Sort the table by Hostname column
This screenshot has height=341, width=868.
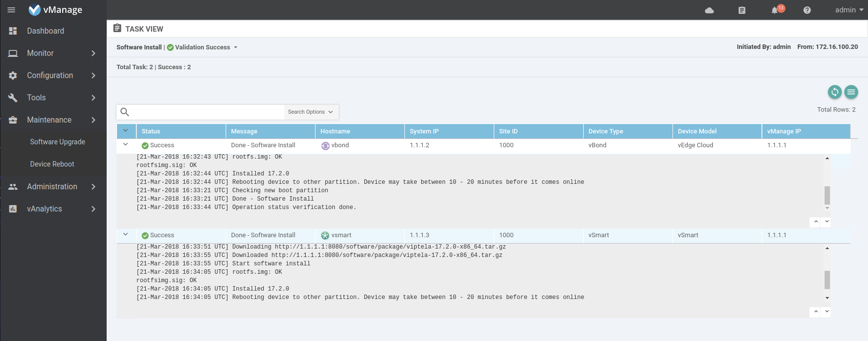click(x=335, y=131)
